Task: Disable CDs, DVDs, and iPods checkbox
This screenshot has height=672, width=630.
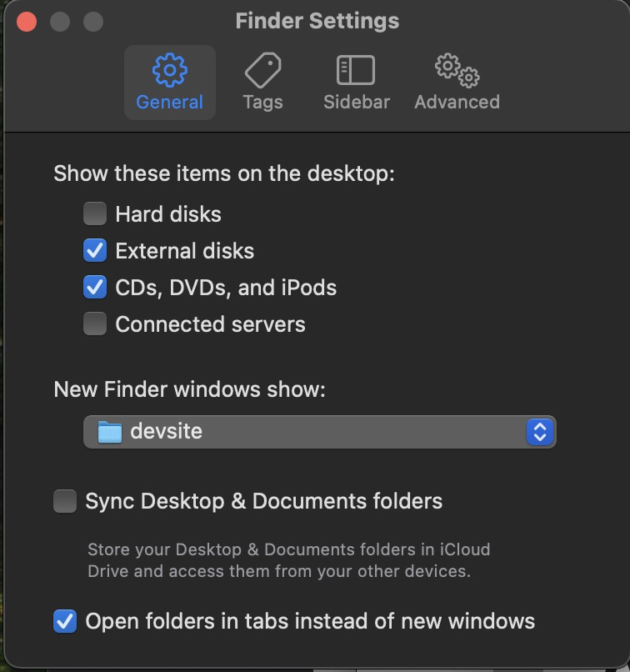Action: (x=95, y=288)
